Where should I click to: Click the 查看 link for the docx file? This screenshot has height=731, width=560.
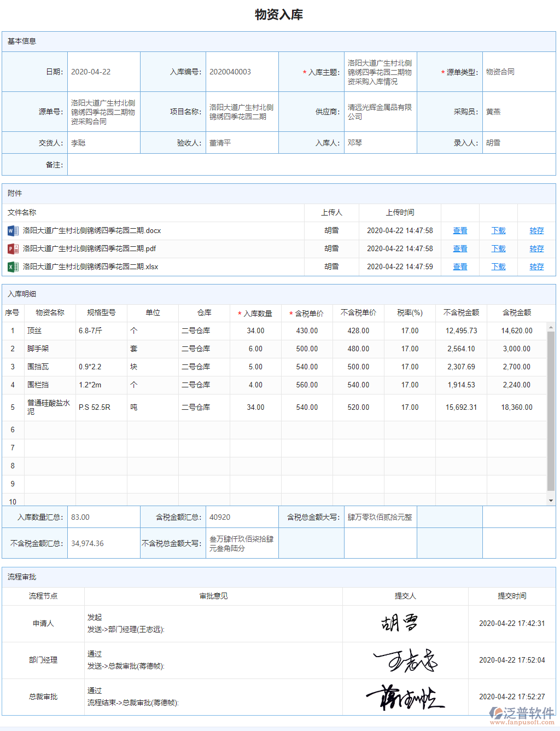[x=460, y=231]
